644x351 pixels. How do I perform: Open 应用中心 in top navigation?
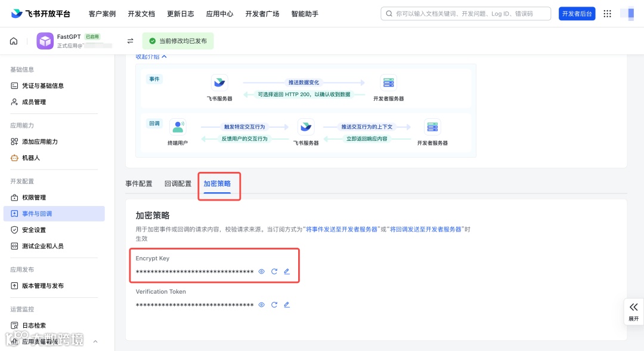click(219, 14)
